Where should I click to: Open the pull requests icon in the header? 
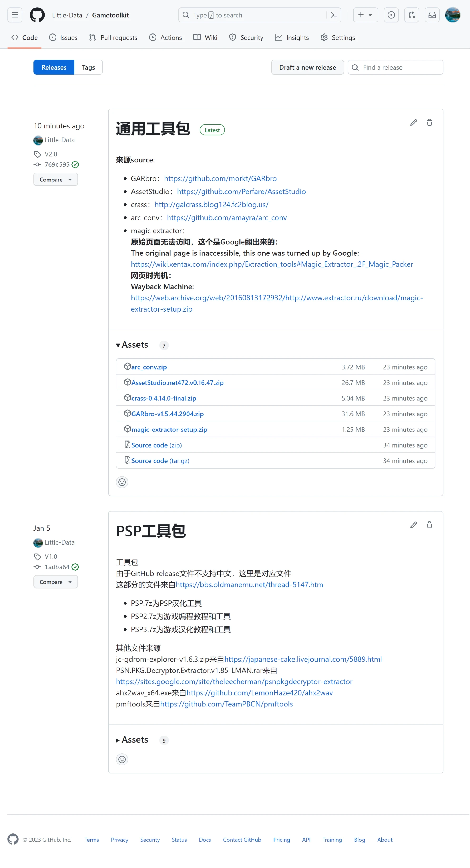point(412,15)
